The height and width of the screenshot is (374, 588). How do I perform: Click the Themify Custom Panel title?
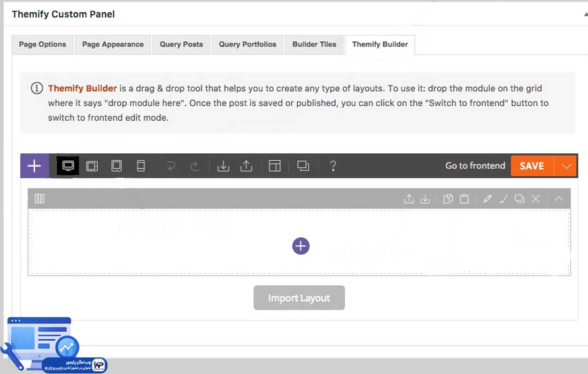63,14
